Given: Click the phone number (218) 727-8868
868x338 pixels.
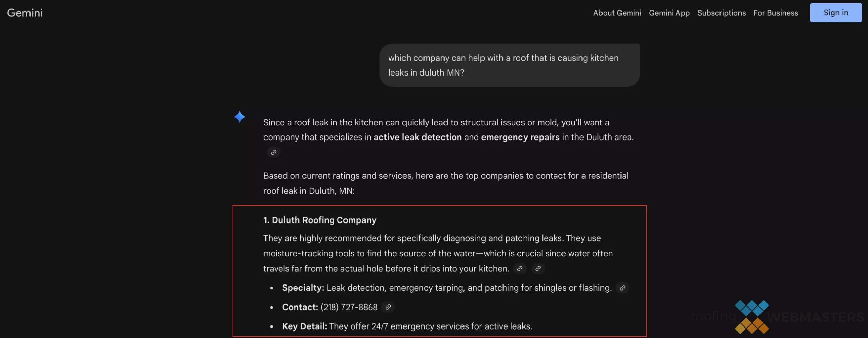Looking at the screenshot, I should coord(349,307).
